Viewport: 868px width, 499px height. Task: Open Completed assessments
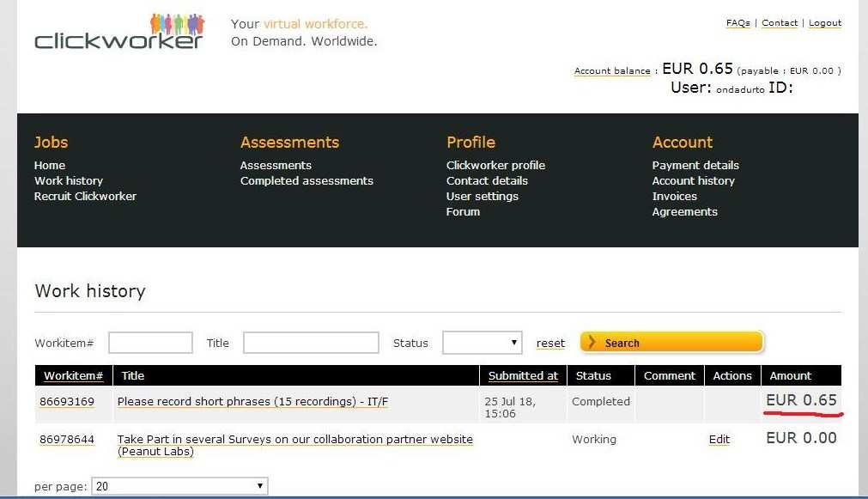(307, 180)
